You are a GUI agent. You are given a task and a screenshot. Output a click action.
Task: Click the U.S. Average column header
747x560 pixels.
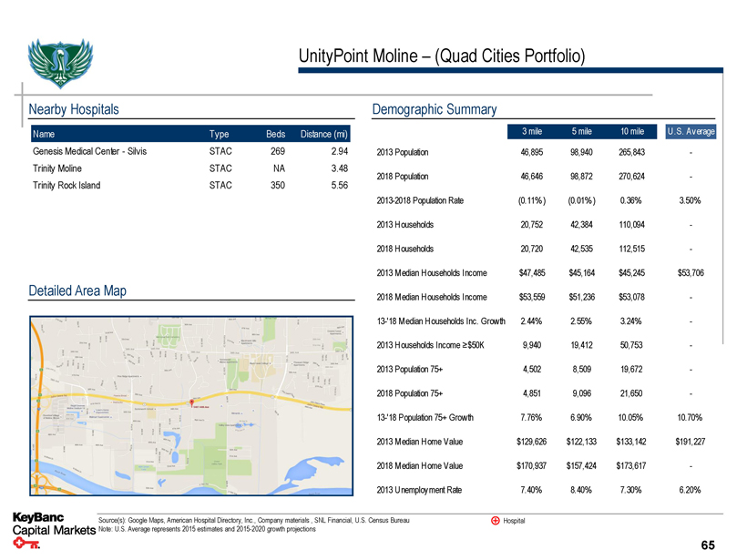(x=691, y=131)
